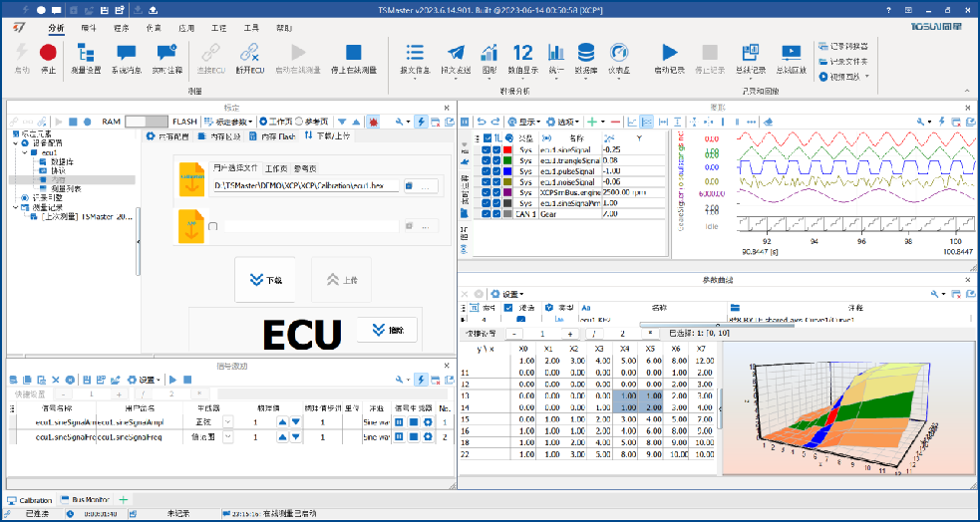Click green plus add-signal icon in graphics
This screenshot has width=980, height=522.
pyautogui.click(x=592, y=122)
